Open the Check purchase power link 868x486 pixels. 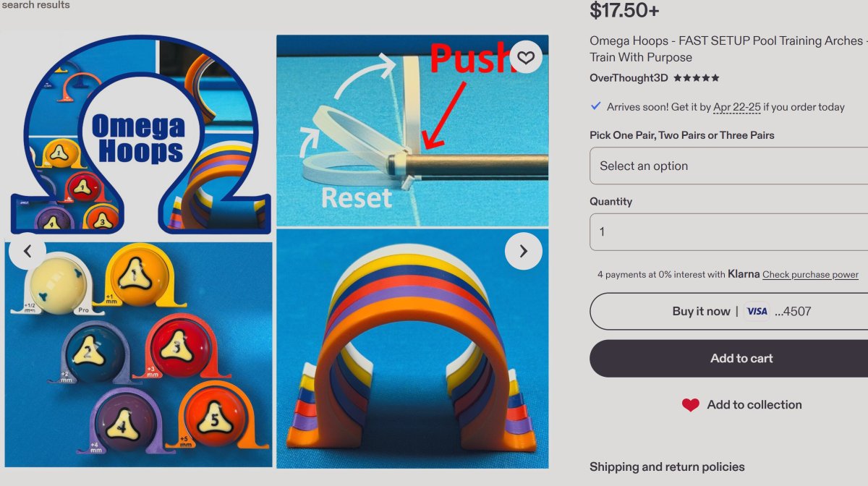[810, 275]
